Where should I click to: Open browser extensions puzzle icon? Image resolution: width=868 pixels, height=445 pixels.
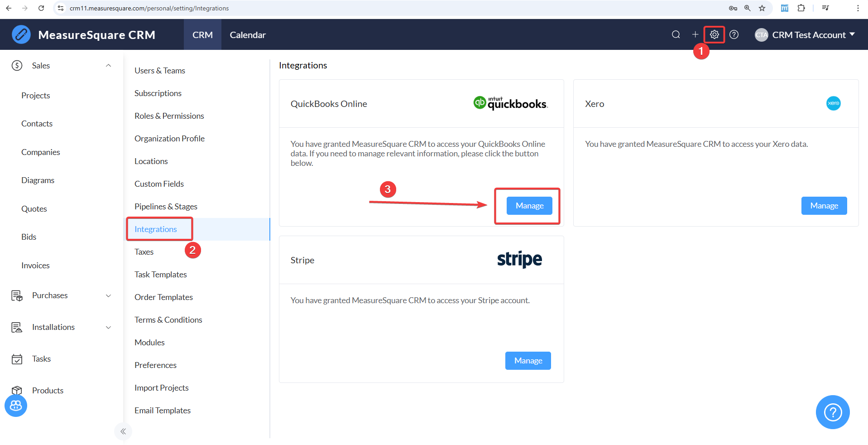click(801, 8)
